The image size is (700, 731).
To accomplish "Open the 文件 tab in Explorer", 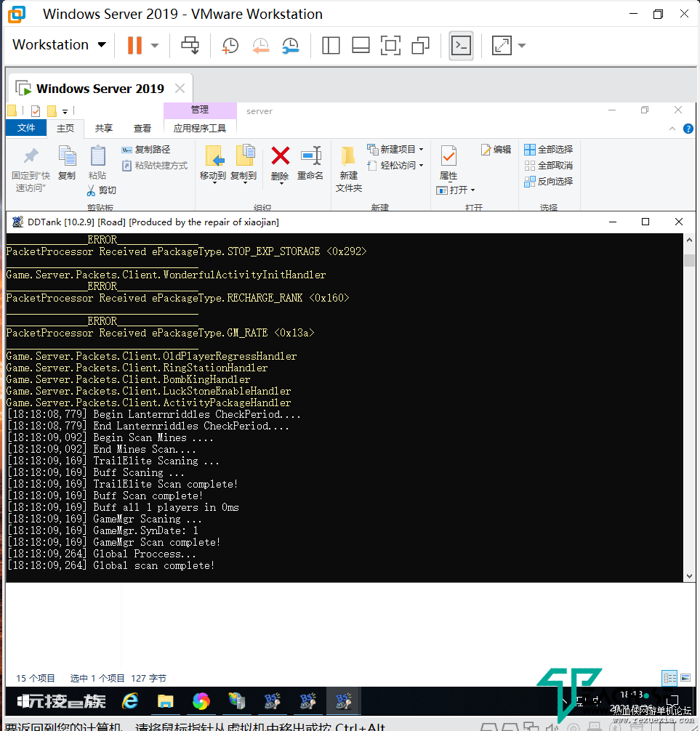I will click(x=26, y=128).
